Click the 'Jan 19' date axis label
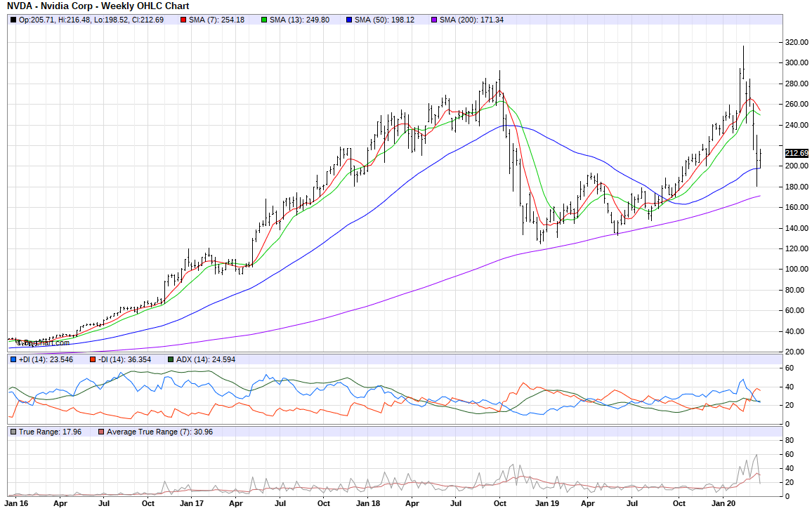The image size is (812, 525). coord(547,503)
